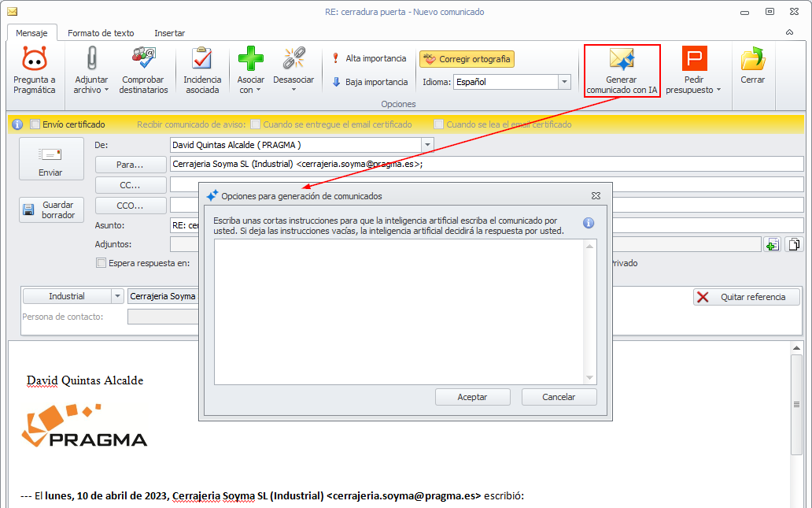This screenshot has height=508, width=812.
Task: Click Adjuntar archivo paperclip icon
Action: pos(91,58)
